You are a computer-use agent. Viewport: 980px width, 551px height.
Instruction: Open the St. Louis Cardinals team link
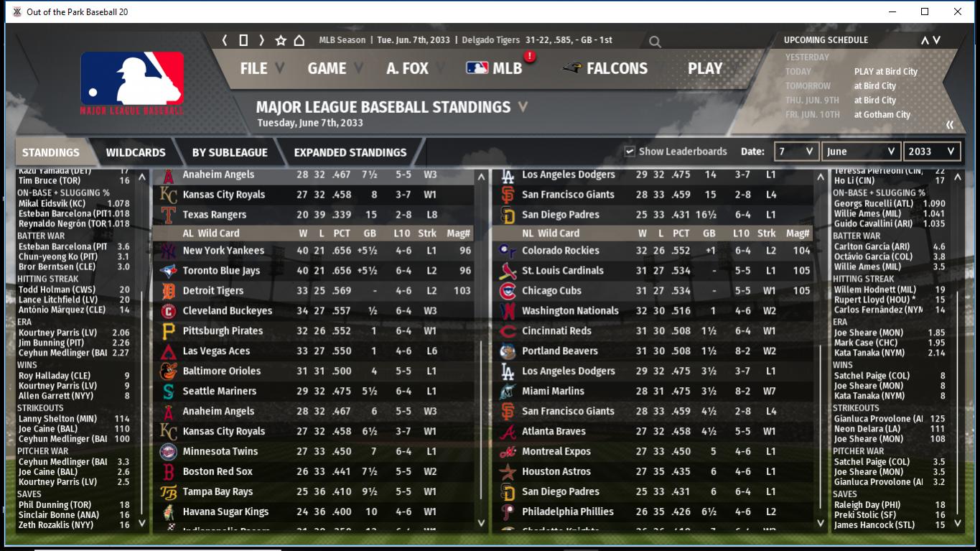pyautogui.click(x=563, y=271)
